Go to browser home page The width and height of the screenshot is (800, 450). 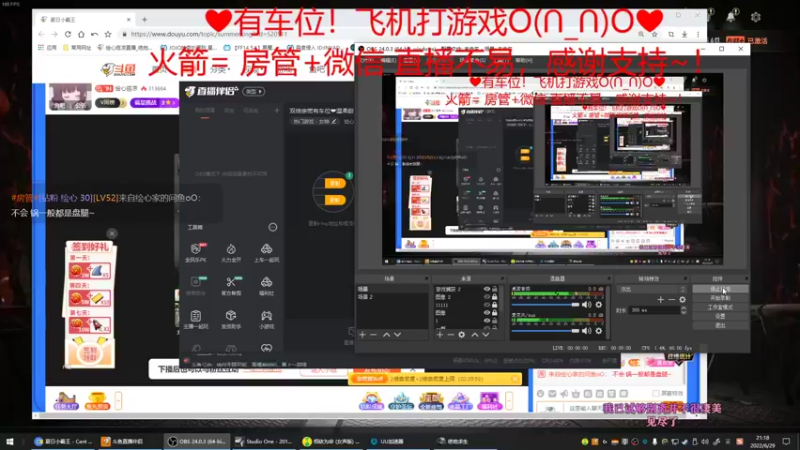tap(81, 34)
